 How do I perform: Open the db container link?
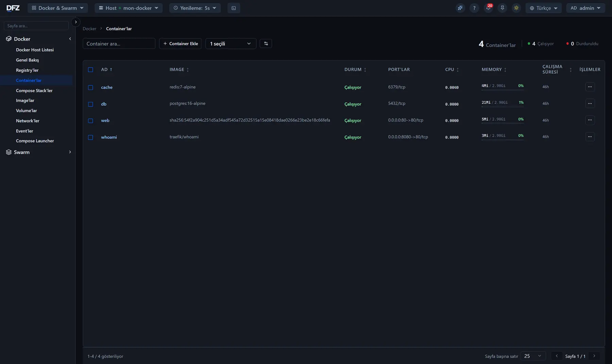(104, 104)
